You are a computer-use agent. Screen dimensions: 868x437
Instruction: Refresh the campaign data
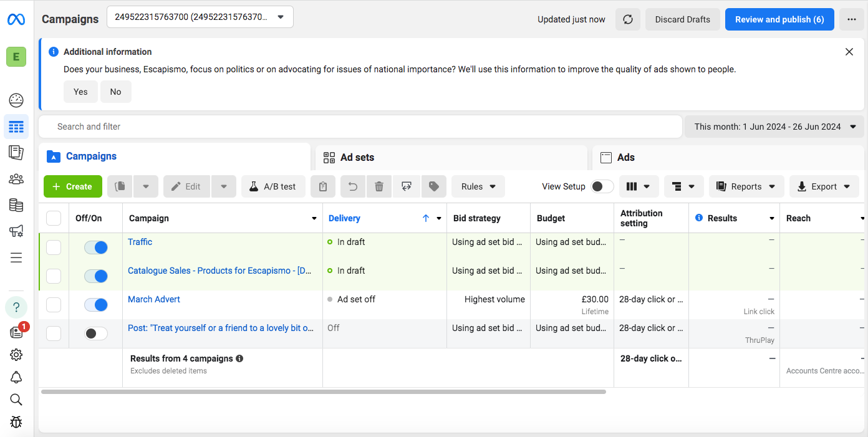(628, 19)
